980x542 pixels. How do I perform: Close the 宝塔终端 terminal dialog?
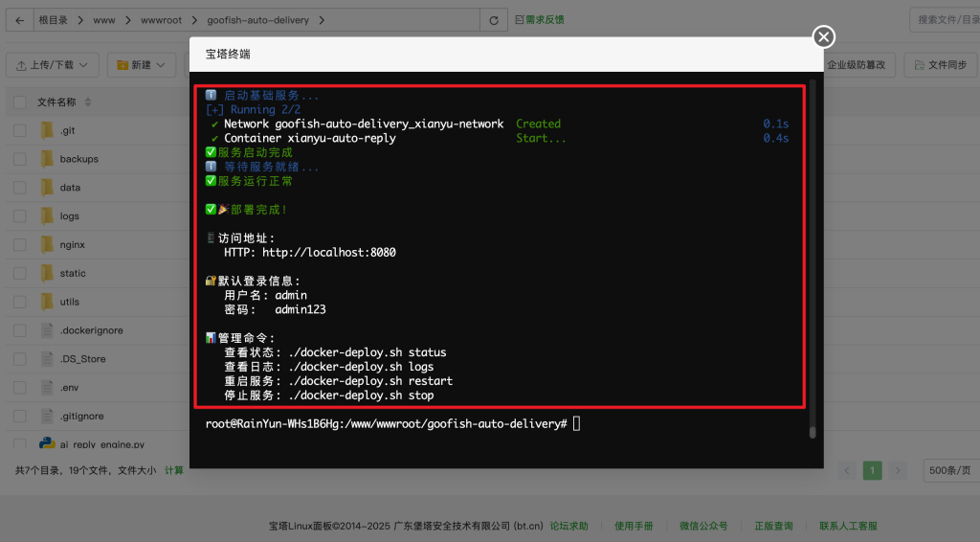click(823, 36)
